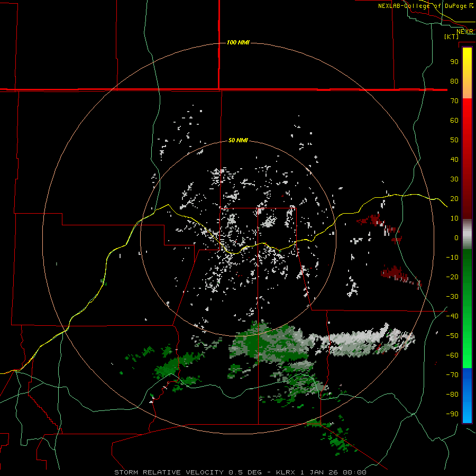Pick the -60 label on velocity scale
476x476 pixels.
(x=452, y=355)
